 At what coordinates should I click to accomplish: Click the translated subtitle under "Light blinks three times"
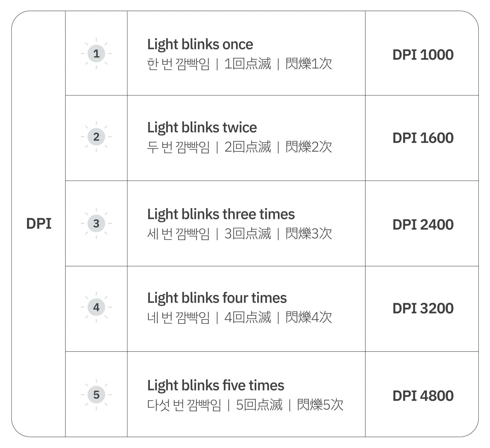coord(239,234)
